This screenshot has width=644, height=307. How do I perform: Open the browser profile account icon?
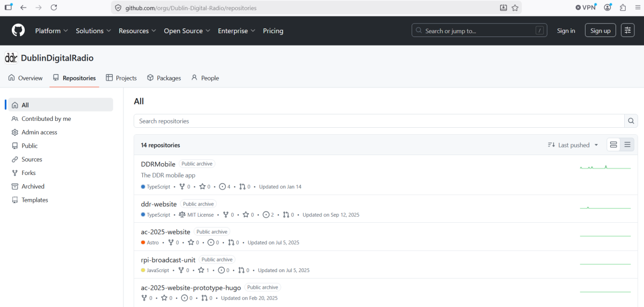tap(608, 8)
